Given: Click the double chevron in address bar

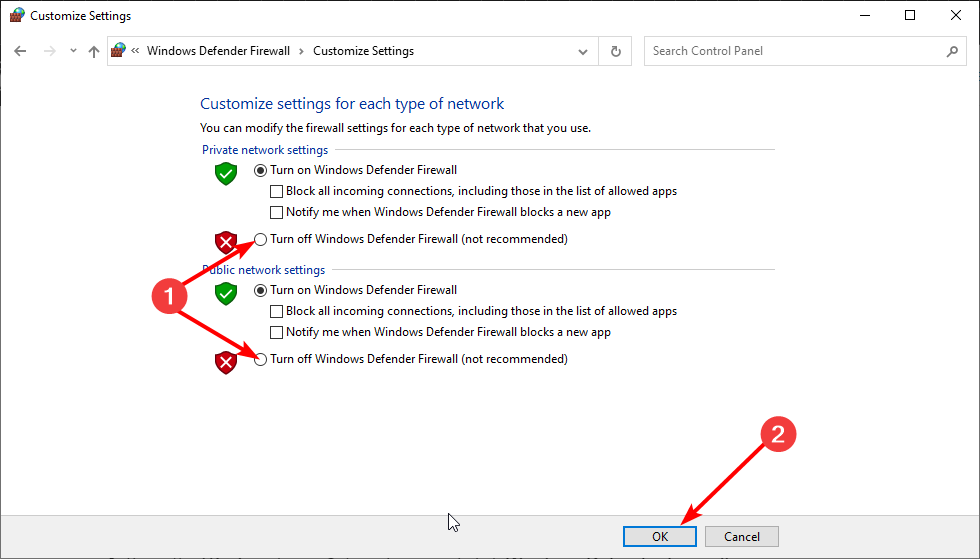Looking at the screenshot, I should (135, 51).
